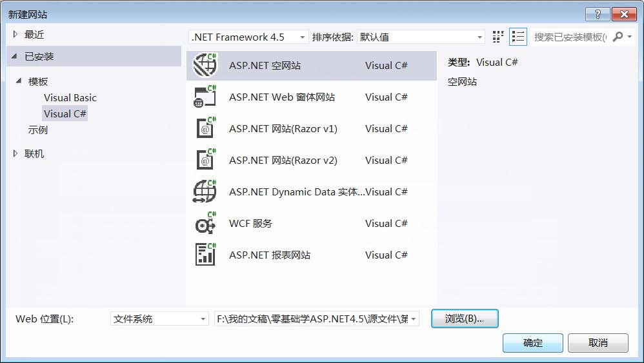
Task: Expand the 联机 tree node
Action: (15, 154)
